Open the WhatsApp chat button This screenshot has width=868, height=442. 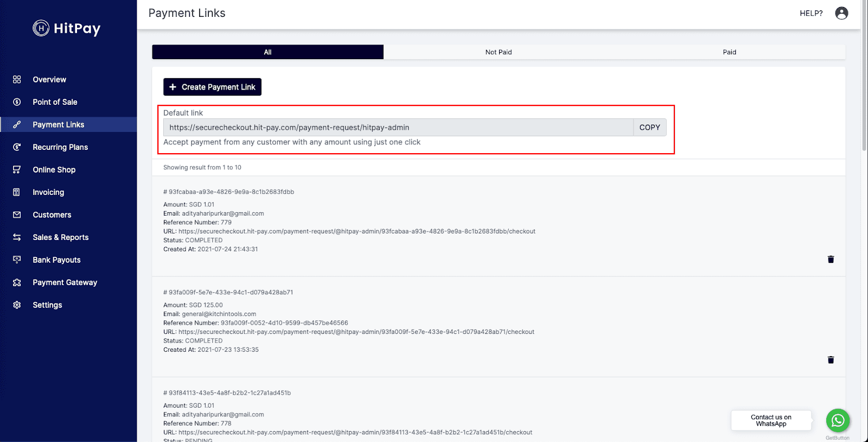838,420
